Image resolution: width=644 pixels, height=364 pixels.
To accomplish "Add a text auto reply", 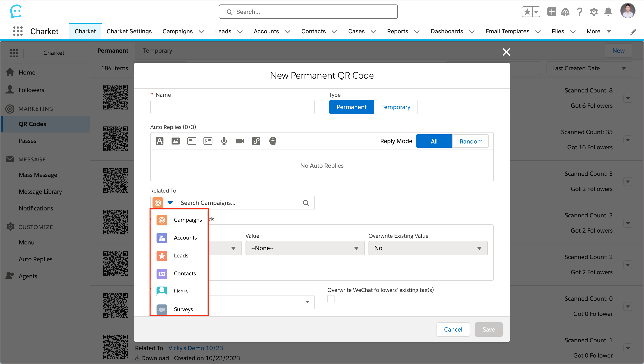I will click(159, 141).
